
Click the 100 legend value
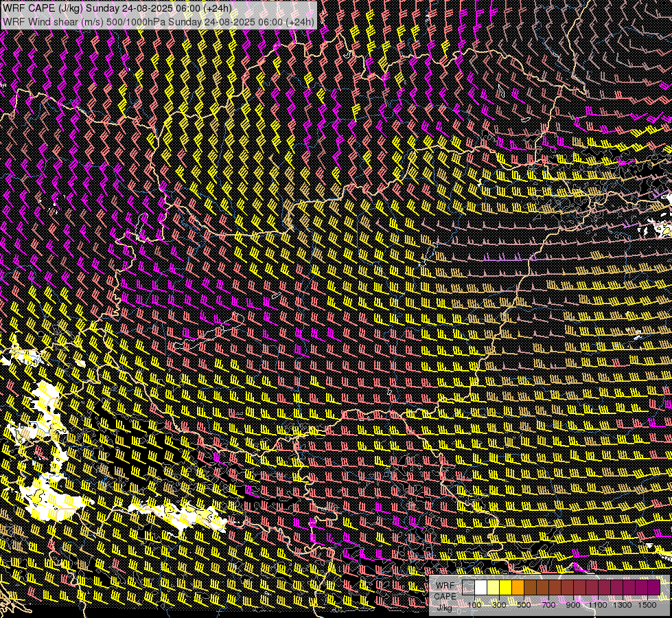474,605
